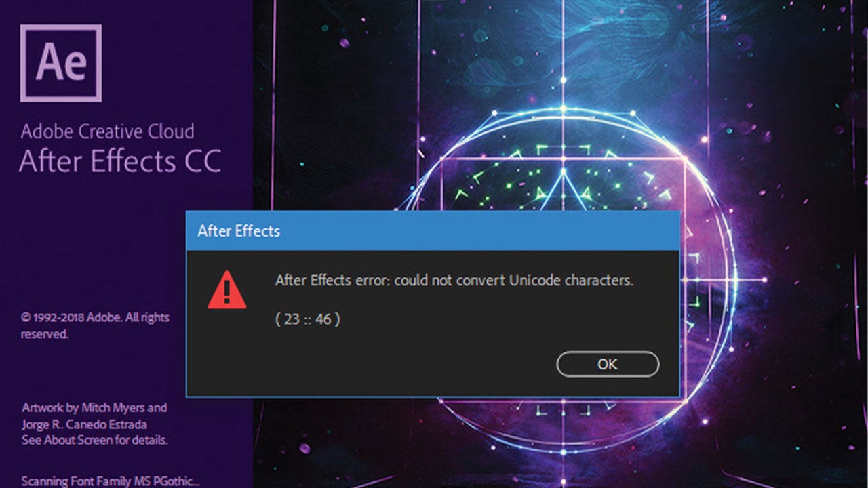The height and width of the screenshot is (488, 868).
Task: Click the error code ( 23 :: 46 )
Action: coord(308,319)
